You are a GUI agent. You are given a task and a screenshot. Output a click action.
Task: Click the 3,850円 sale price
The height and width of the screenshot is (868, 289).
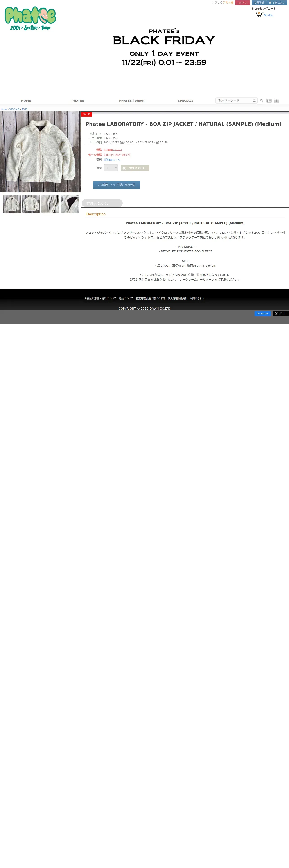109,155
